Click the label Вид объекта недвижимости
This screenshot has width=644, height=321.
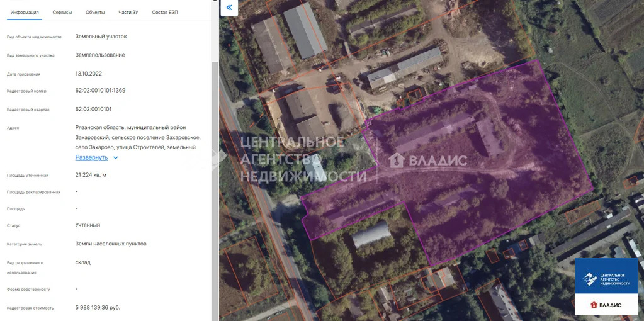(34, 37)
